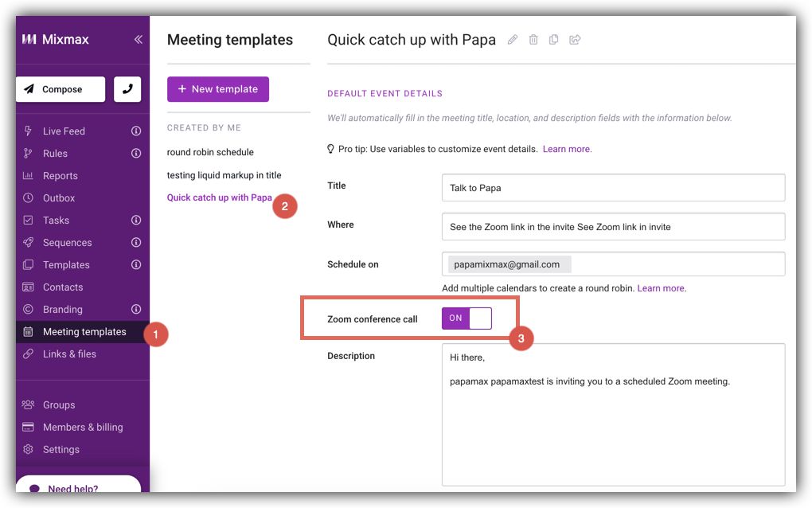
Task: Click the Groups people icon
Action: [x=28, y=405]
